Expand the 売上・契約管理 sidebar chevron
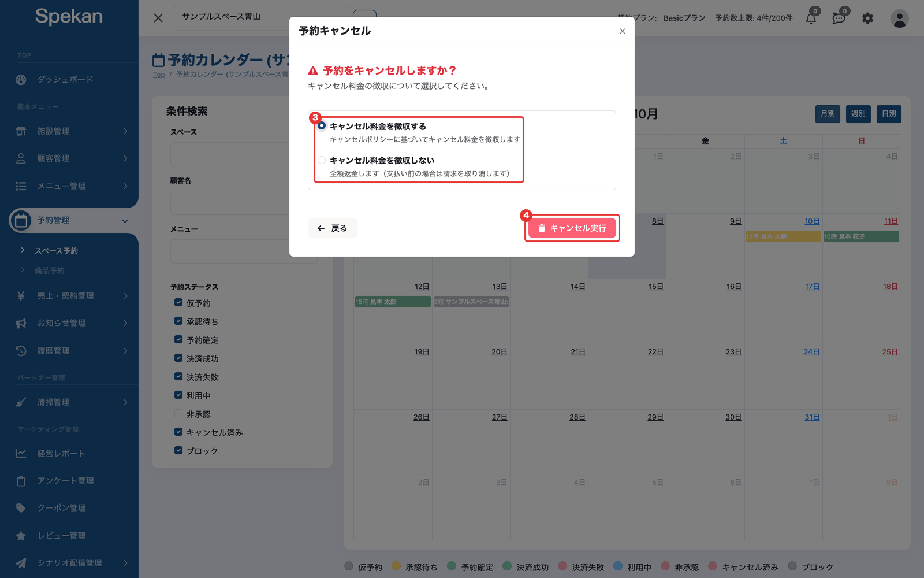 click(x=125, y=296)
